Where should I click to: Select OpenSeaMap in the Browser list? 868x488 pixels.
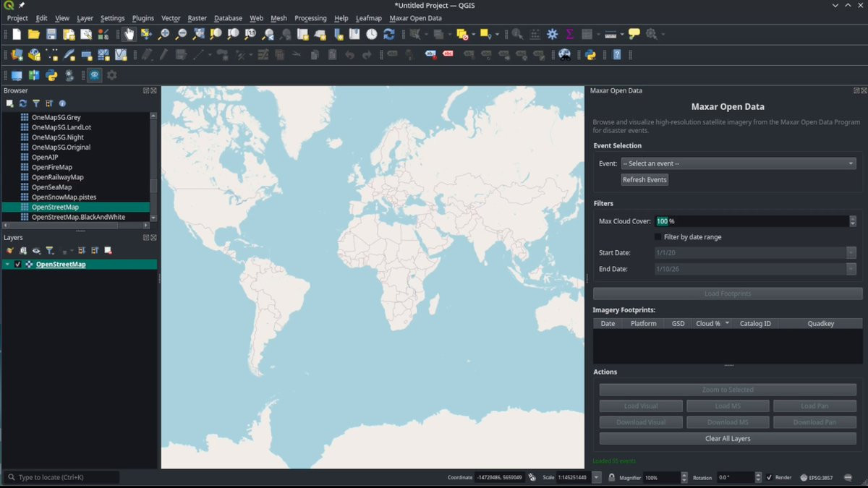[x=51, y=187]
